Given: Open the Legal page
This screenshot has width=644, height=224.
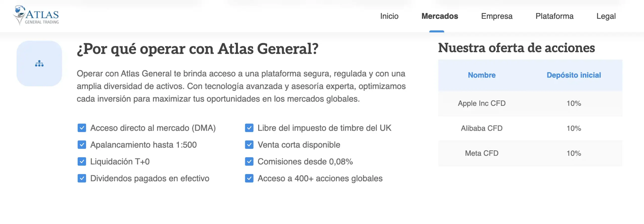Looking at the screenshot, I should click(x=606, y=16).
